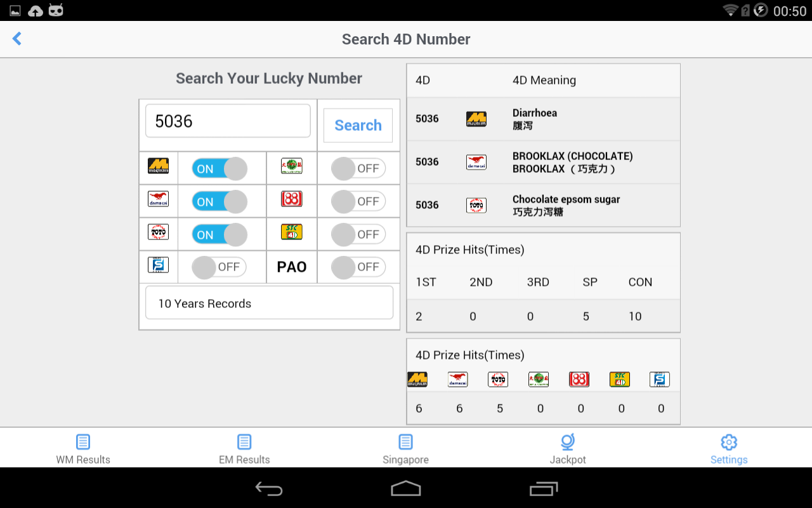Screen dimensions: 812x508
Task: Click the Magnum logo beside first toggle
Action: pyautogui.click(x=158, y=166)
